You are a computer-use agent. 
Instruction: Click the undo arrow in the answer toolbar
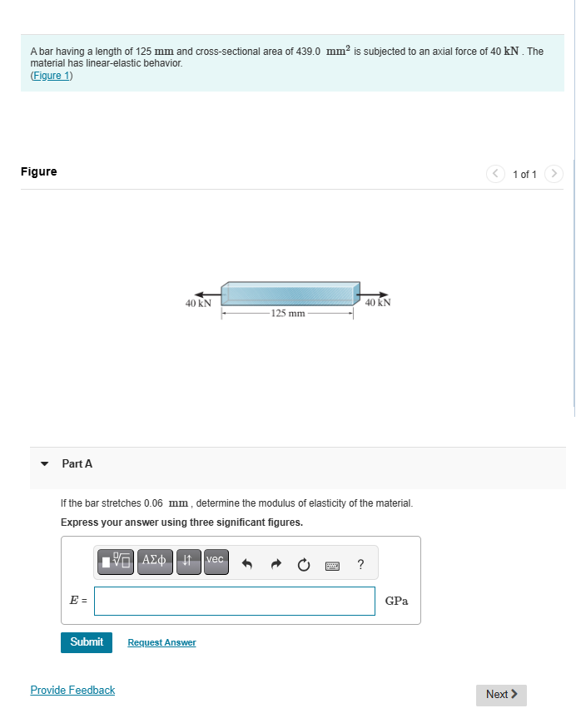[246, 563]
